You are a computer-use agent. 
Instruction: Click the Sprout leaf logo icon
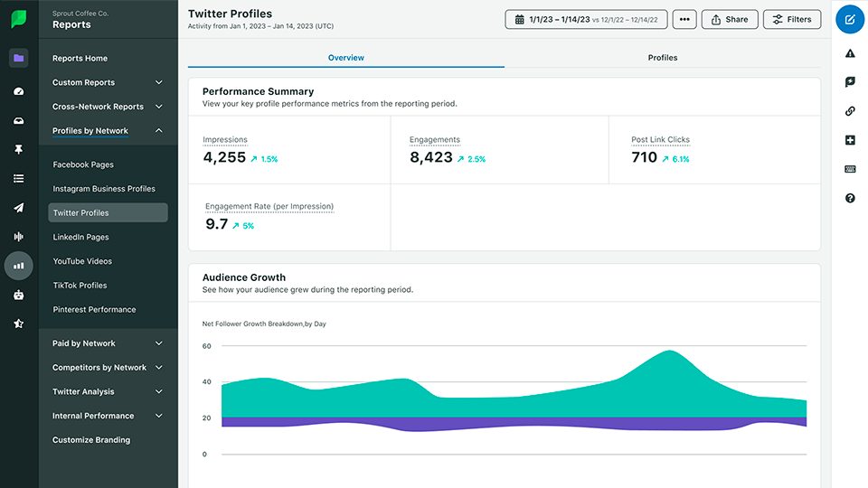click(x=18, y=19)
